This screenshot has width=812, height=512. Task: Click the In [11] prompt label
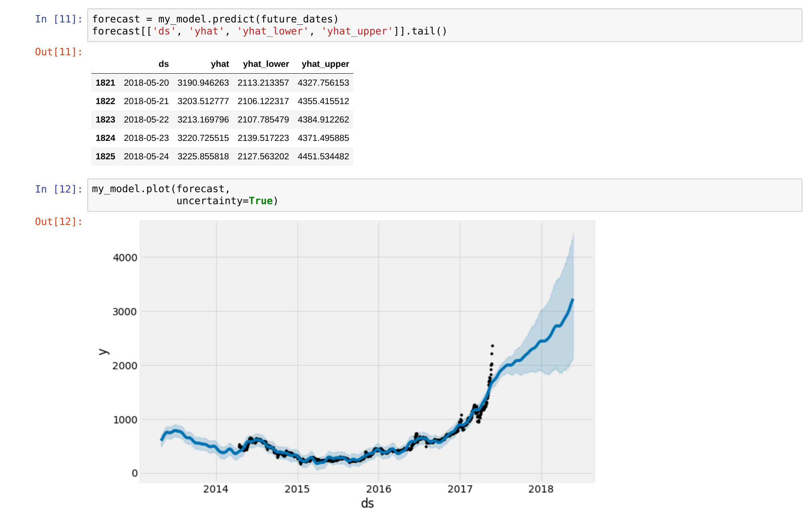click(x=58, y=19)
